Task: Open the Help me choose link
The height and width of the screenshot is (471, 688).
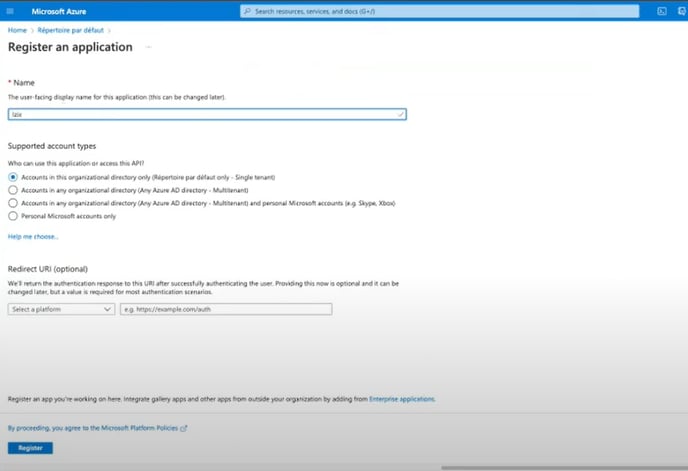Action: pos(33,237)
